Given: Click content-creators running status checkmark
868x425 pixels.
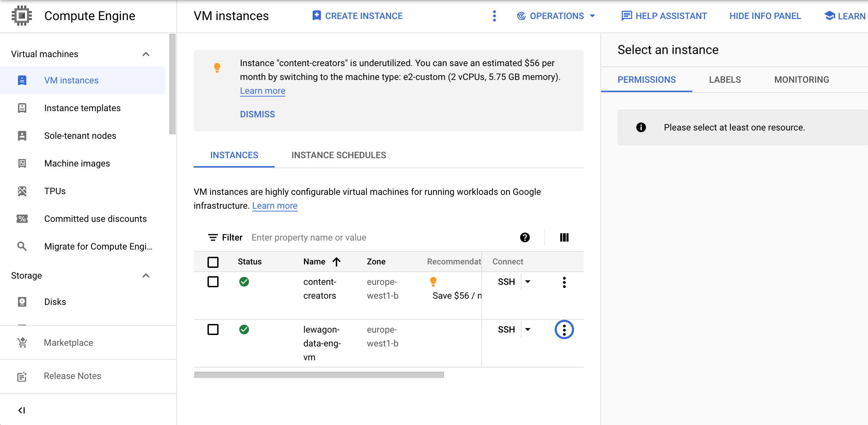Looking at the screenshot, I should click(244, 282).
